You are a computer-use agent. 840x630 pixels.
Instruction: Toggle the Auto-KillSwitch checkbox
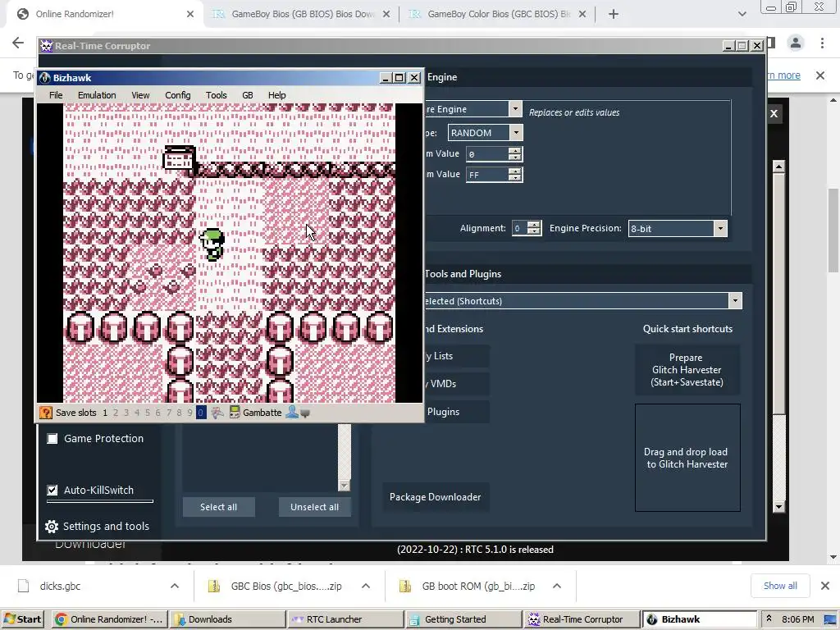[x=52, y=491]
